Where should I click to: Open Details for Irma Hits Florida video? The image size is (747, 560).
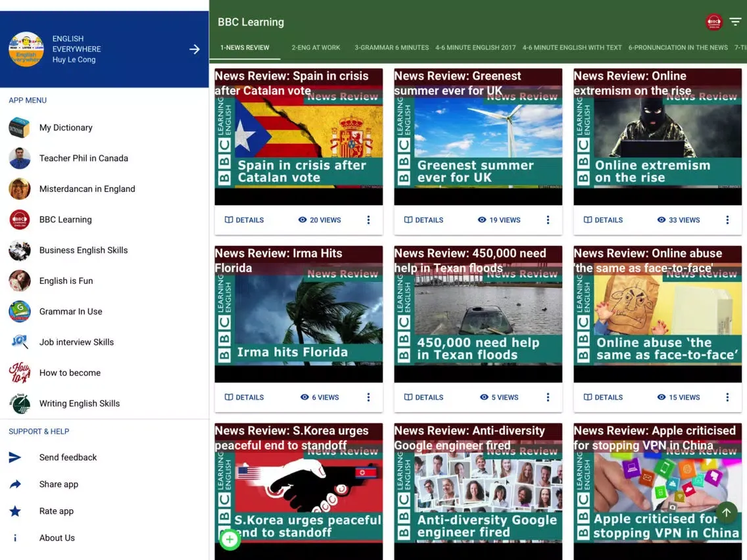244,397
